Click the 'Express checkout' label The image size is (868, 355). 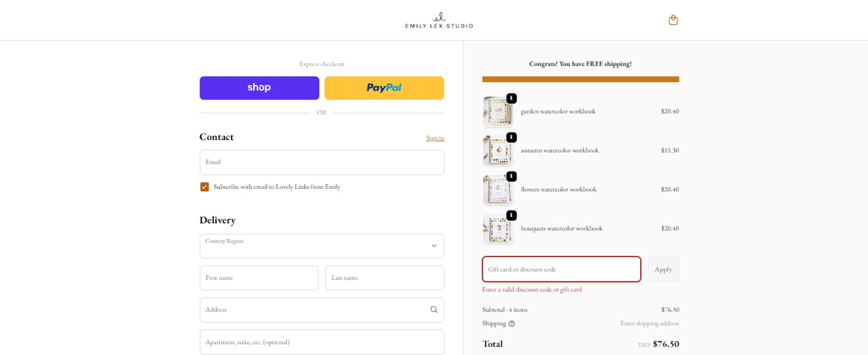322,64
